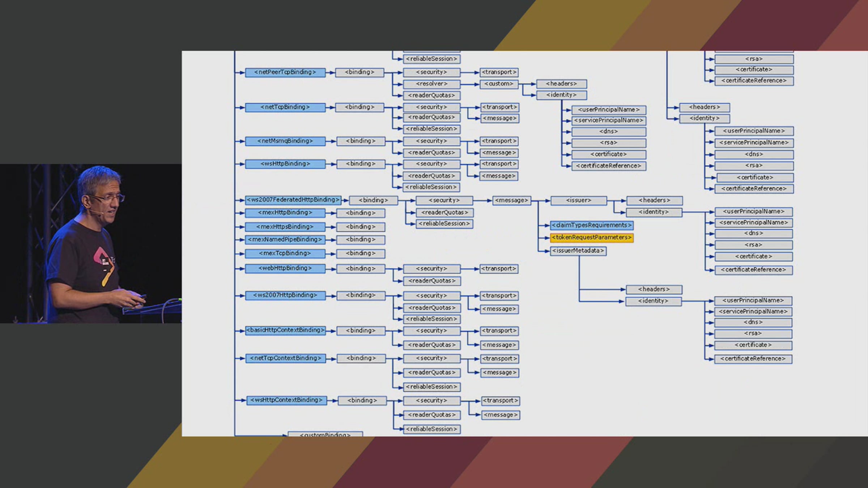Click the ws2007HttpBinding node
Image resolution: width=868 pixels, height=488 pixels.
pos(285,295)
